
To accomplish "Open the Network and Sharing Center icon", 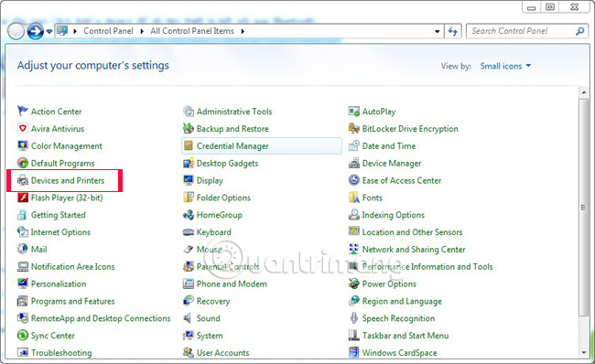I will click(x=353, y=249).
